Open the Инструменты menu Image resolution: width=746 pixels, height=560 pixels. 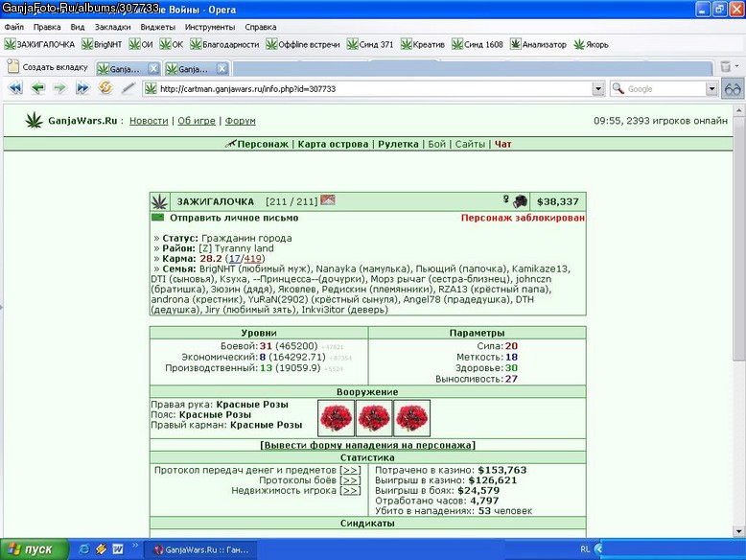point(210,27)
